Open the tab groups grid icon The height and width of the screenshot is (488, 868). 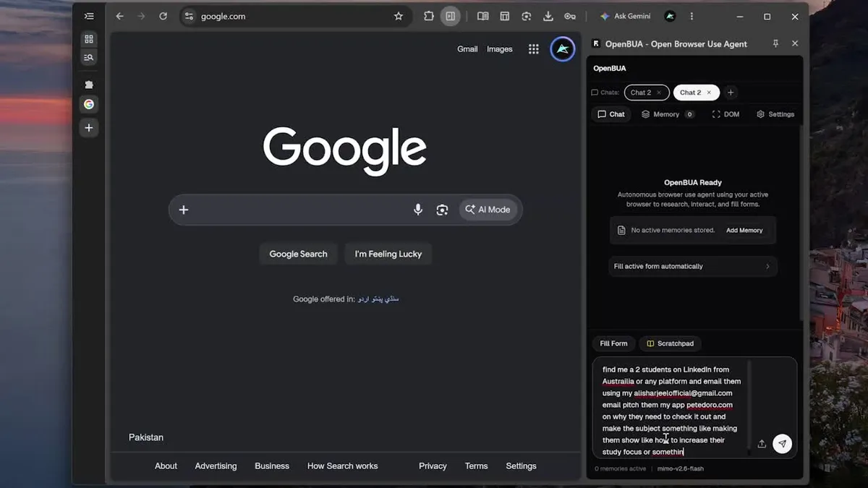[x=89, y=39]
